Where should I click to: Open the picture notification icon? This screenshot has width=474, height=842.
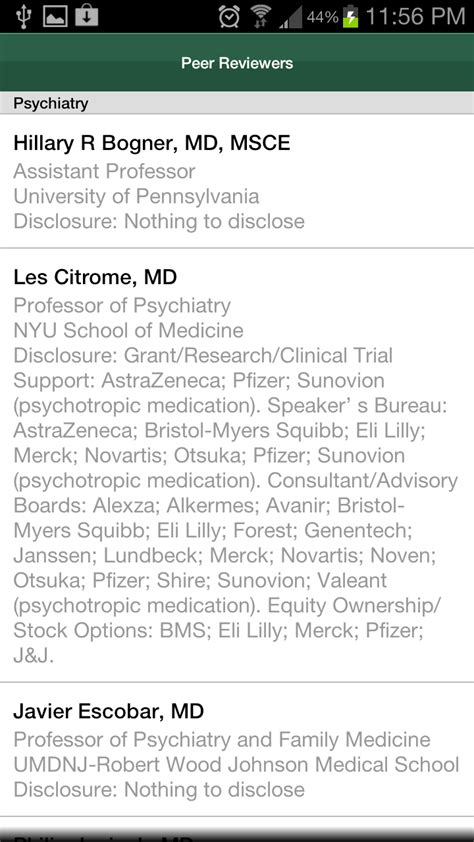click(x=55, y=16)
